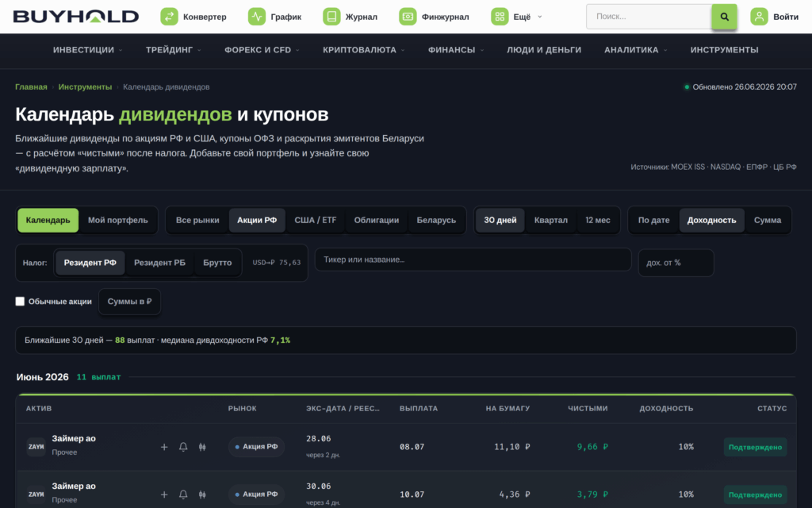
Task: Click the Войти login link
Action: point(786,17)
